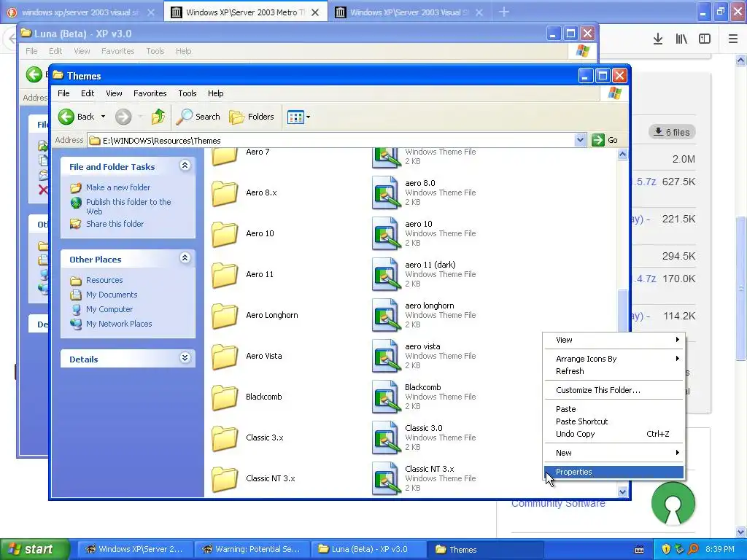Open the Views icon dropdown in the toolbar
The height and width of the screenshot is (560, 747).
point(298,117)
